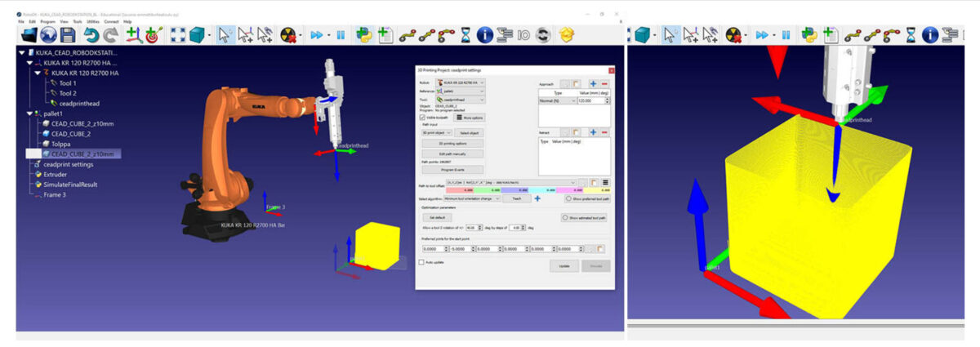Open 3D printing options
Image resolution: width=980 pixels, height=347 pixels.
coord(452,144)
